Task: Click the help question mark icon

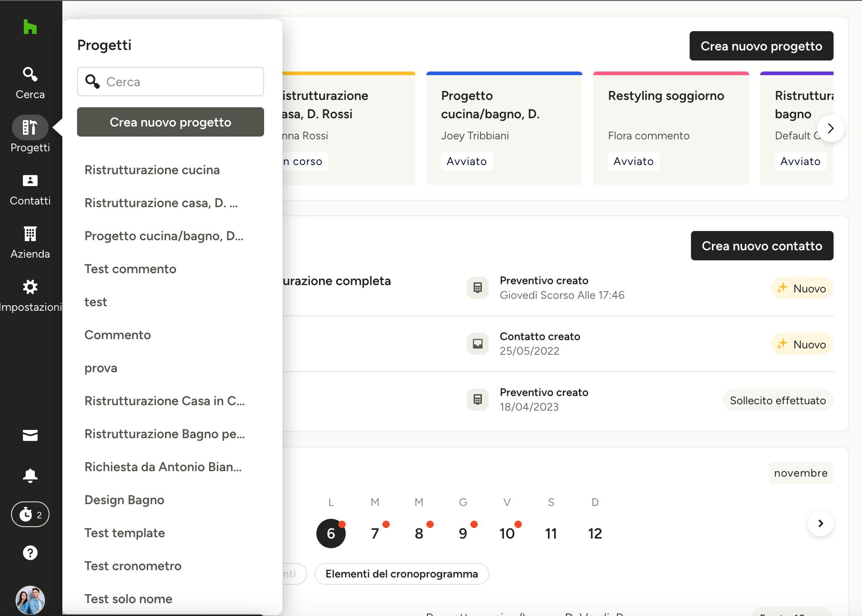Action: tap(30, 553)
